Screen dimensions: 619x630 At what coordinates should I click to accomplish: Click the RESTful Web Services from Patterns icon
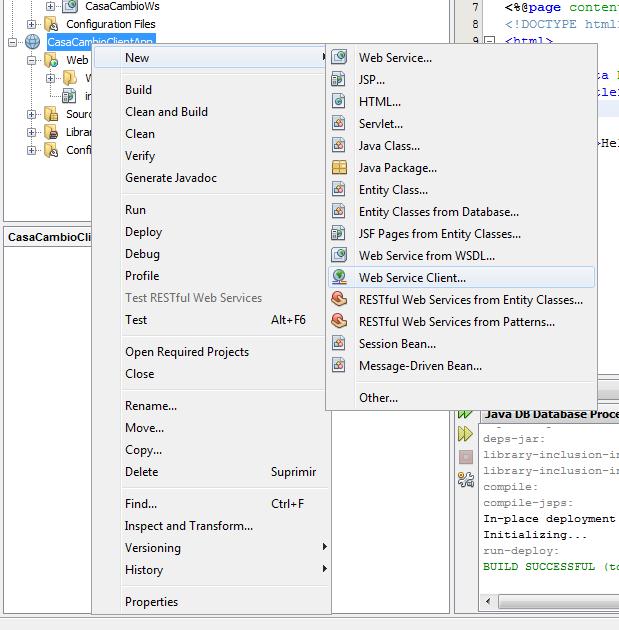[339, 321]
